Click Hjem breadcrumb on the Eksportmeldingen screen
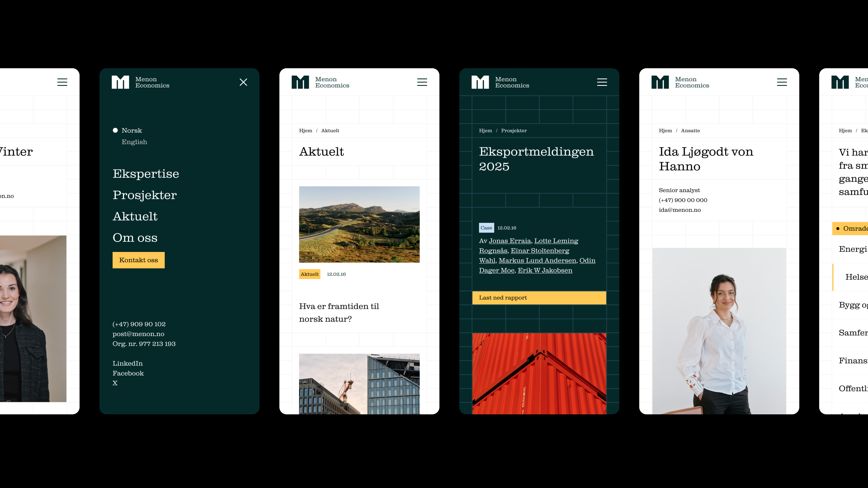The image size is (868, 488). tap(485, 131)
